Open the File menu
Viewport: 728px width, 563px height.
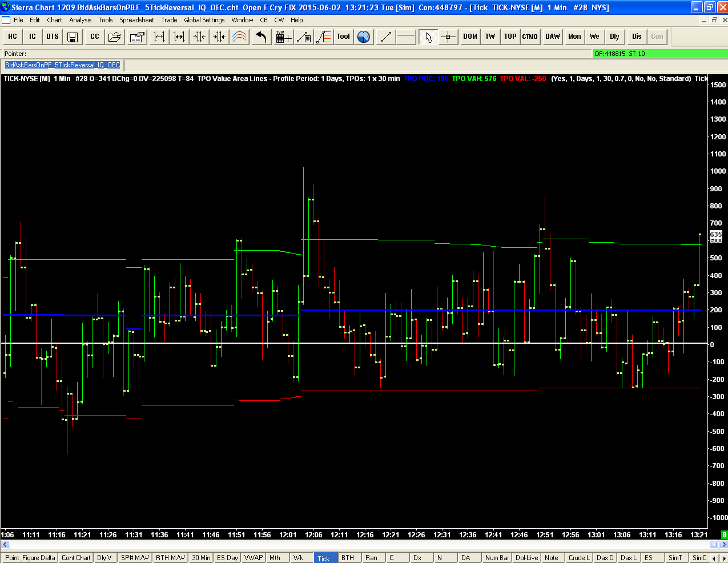pos(18,20)
